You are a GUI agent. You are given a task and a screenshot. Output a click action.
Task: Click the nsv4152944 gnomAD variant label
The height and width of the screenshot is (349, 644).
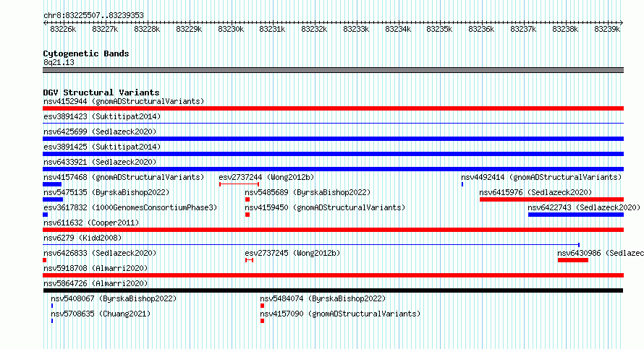[124, 101]
